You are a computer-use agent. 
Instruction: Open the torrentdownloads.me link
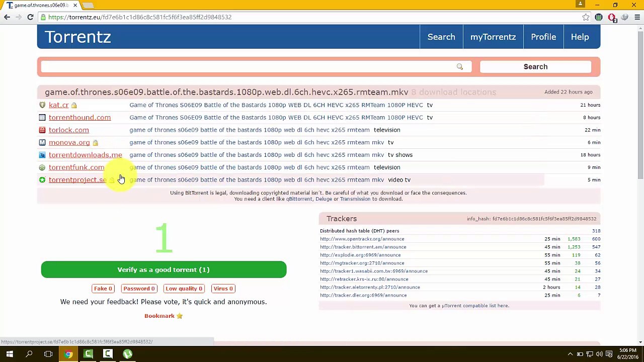click(85, 155)
